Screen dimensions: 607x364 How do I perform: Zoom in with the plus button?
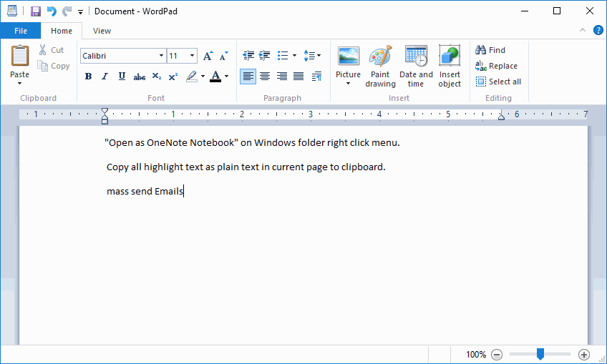point(584,354)
